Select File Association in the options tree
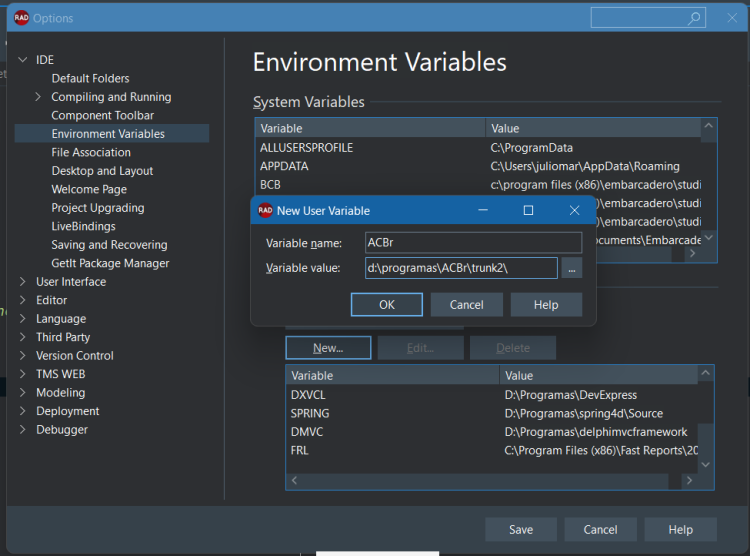The height and width of the screenshot is (556, 750). click(91, 153)
